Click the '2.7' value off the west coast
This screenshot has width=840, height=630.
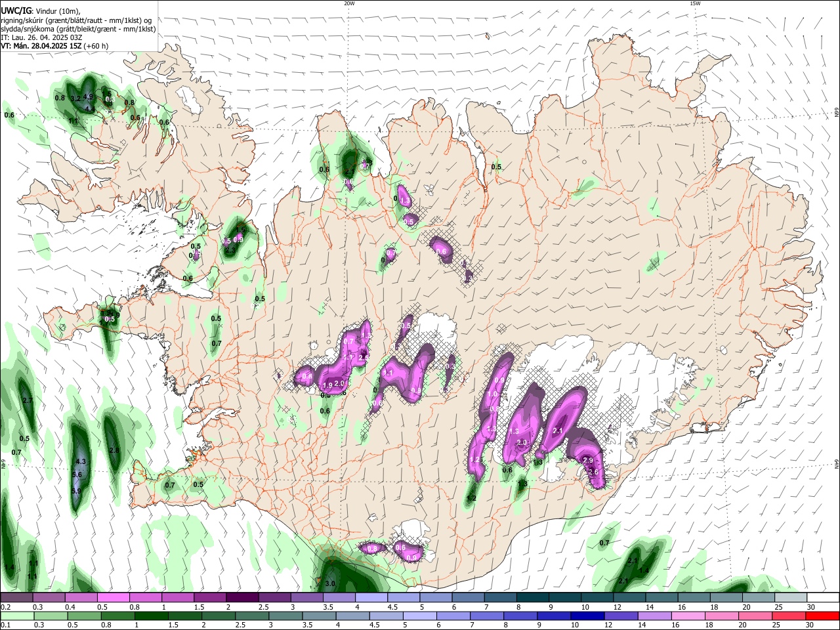tap(28, 400)
